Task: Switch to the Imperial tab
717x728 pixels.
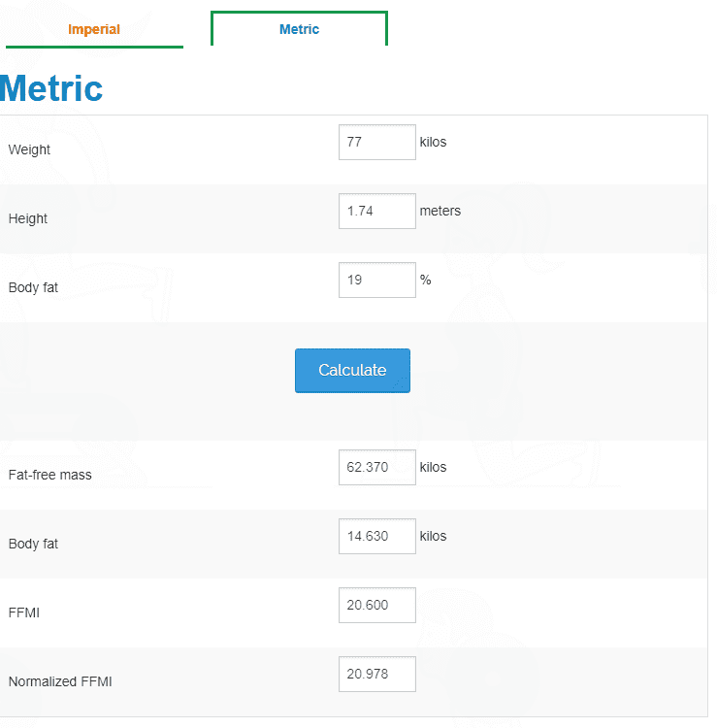Action: pos(94,29)
